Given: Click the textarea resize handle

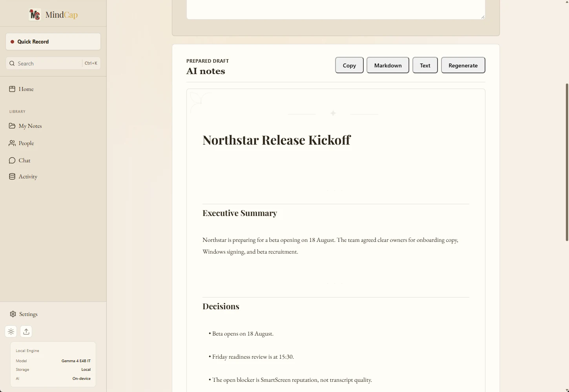Looking at the screenshot, I should pos(483,16).
